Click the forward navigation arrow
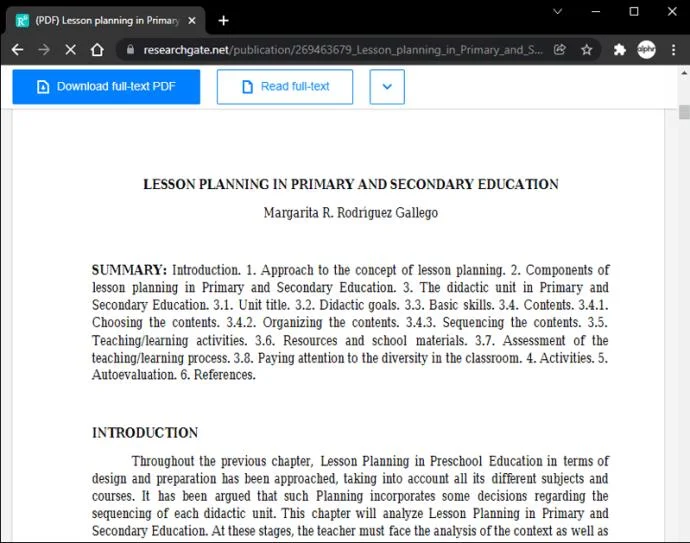This screenshot has width=690, height=543. point(44,50)
